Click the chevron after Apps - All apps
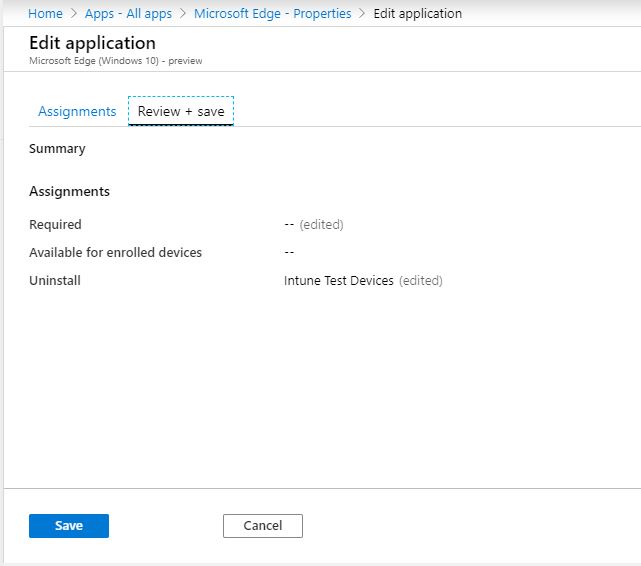The image size is (641, 566). 183,14
